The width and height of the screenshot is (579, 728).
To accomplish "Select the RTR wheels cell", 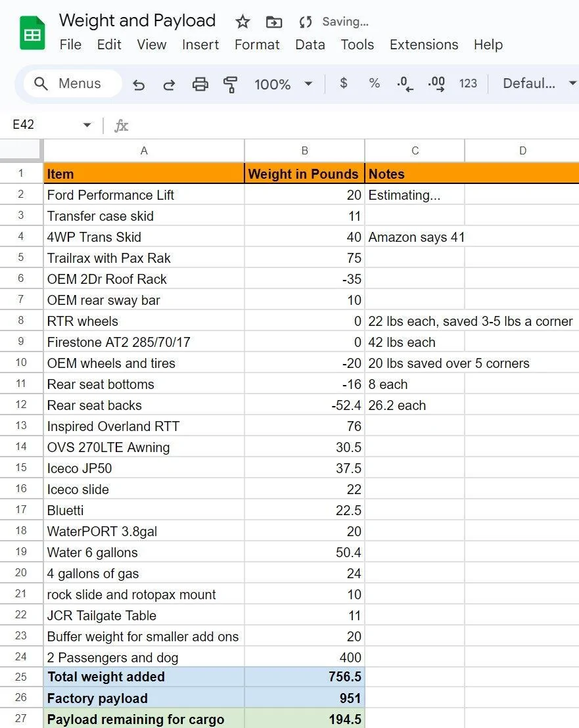I will 144,321.
